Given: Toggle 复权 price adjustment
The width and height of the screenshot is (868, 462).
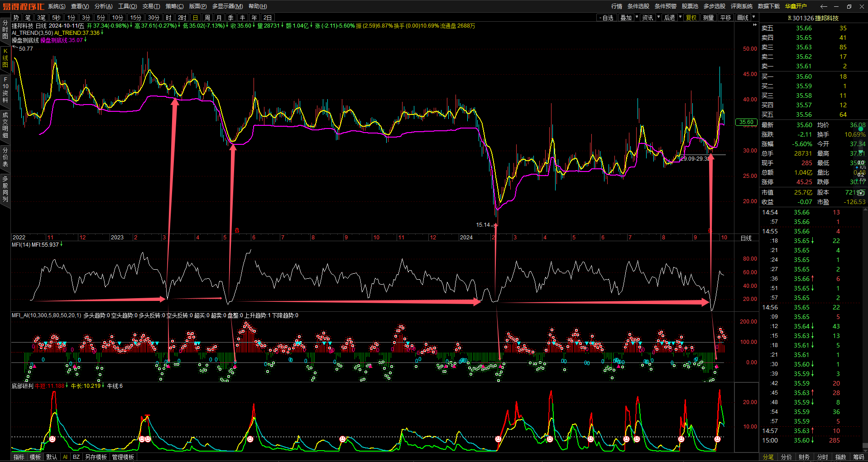Looking at the screenshot, I should [691, 18].
